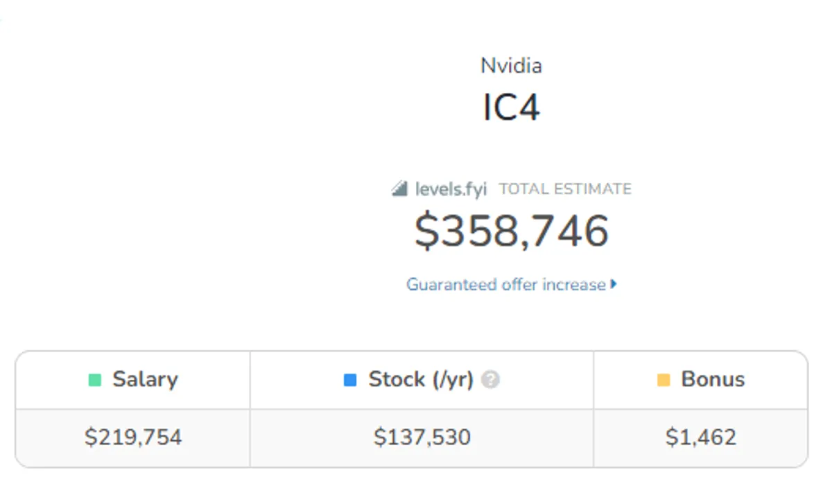Image resolution: width=832 pixels, height=504 pixels.
Task: Click the green square beside Salary
Action: click(x=96, y=379)
